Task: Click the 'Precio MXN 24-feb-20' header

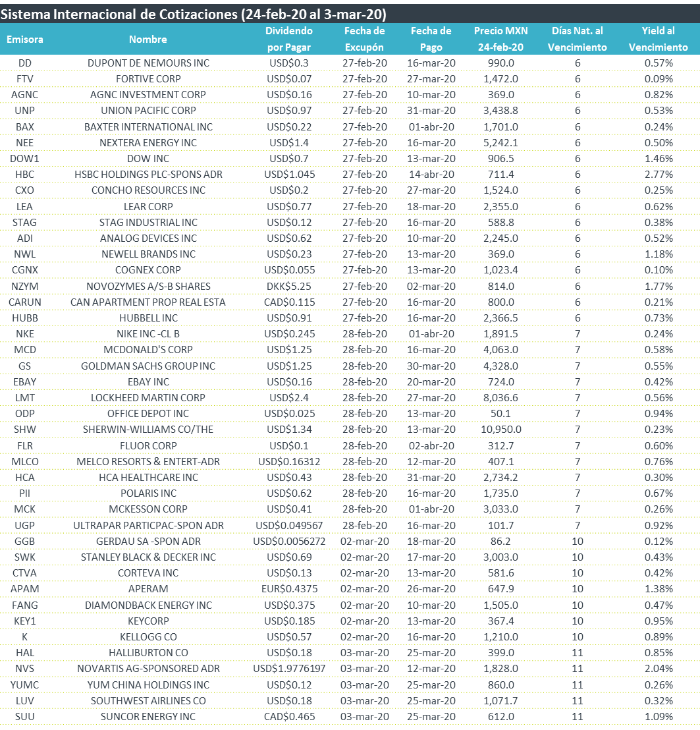Action: coord(500,39)
